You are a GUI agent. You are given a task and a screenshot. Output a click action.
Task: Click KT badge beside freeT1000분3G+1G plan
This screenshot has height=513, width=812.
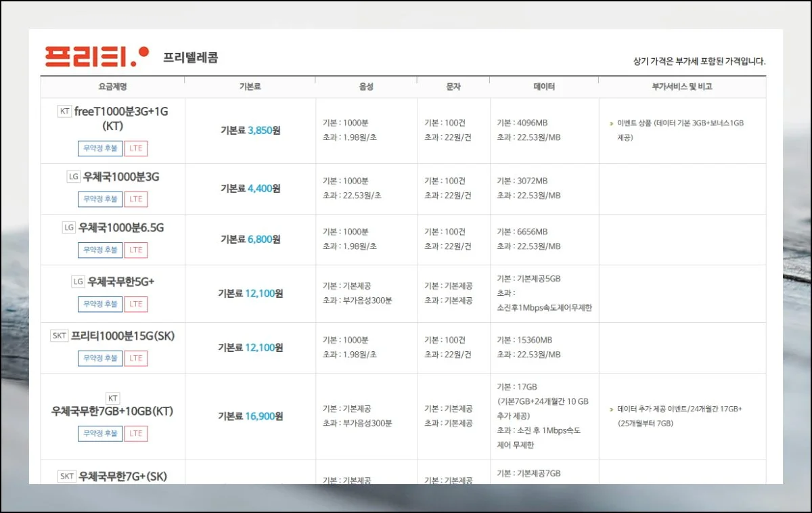[65, 112]
